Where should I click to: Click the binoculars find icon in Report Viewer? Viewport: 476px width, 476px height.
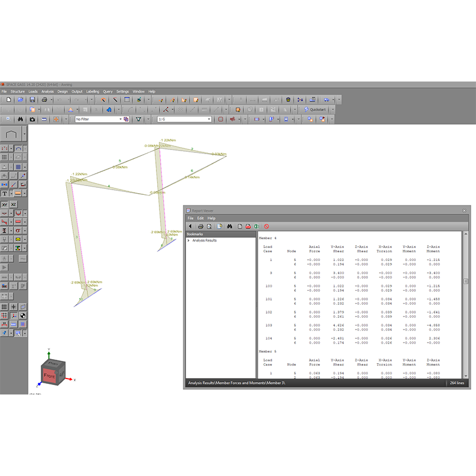(229, 226)
